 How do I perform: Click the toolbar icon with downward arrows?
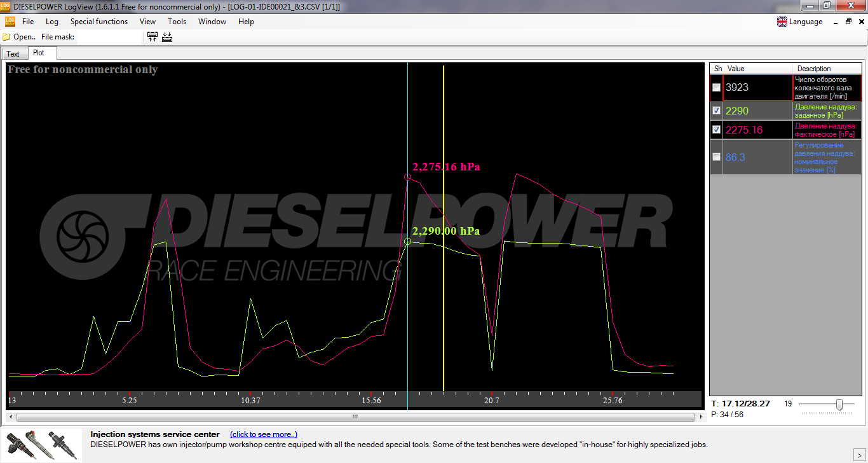pos(167,37)
